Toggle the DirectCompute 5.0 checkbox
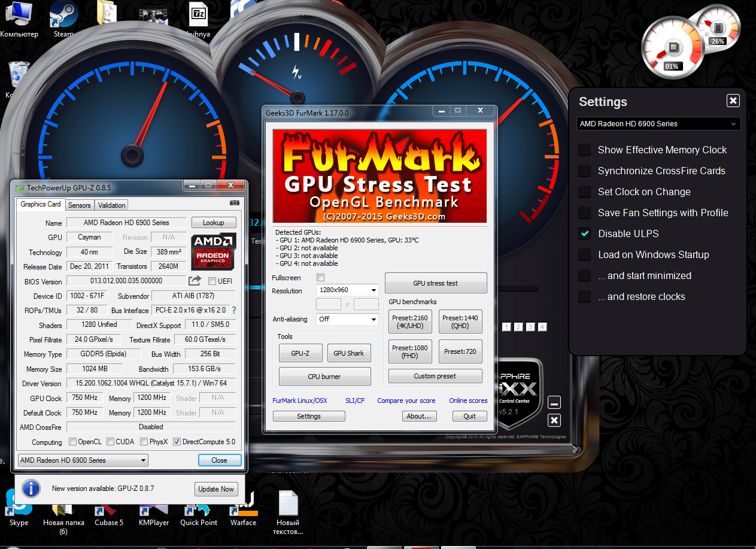 click(177, 442)
